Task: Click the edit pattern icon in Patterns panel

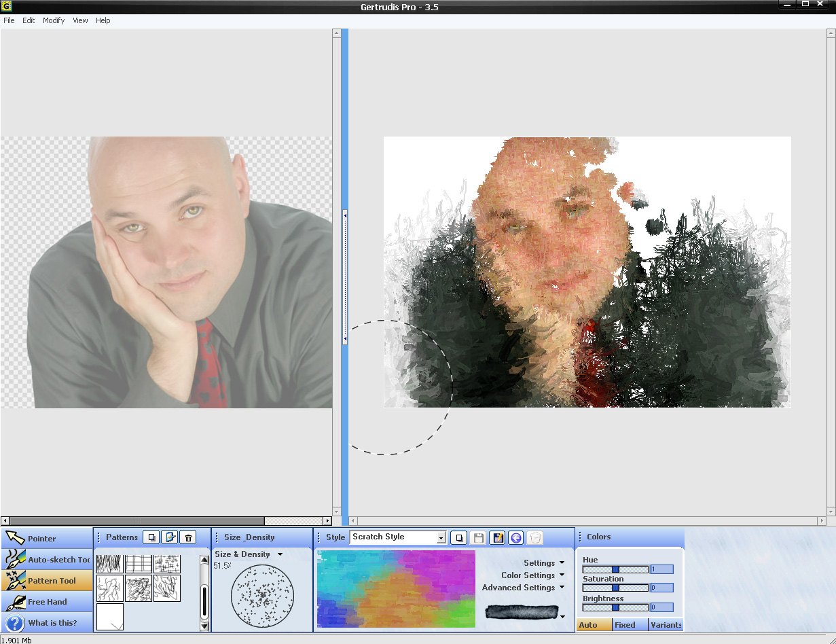Action: click(x=170, y=537)
